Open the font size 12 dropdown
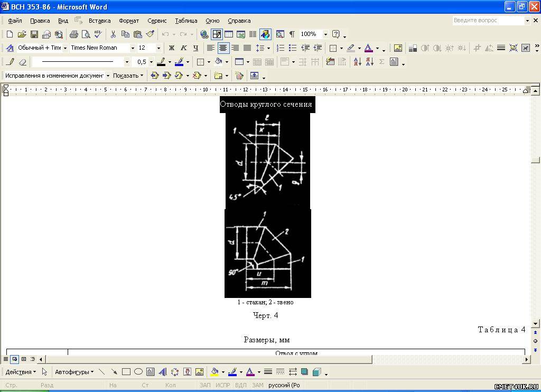The image size is (541, 392). coord(158,48)
